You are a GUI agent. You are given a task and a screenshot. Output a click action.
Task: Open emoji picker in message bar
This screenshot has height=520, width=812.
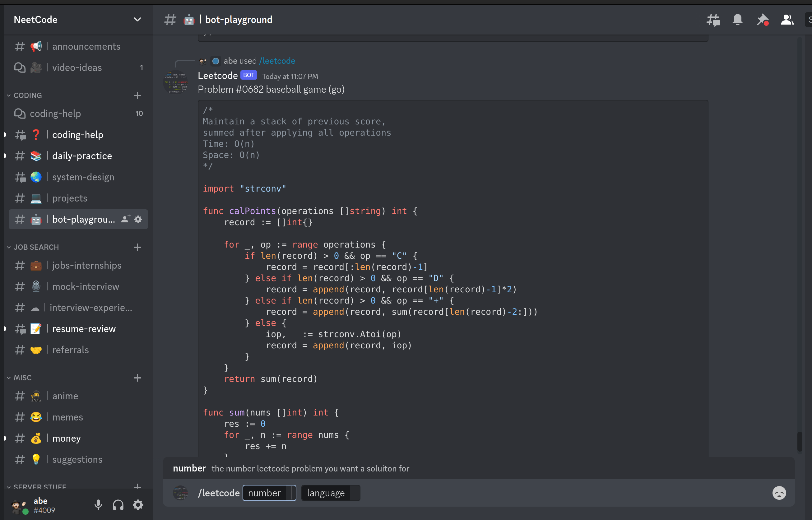779,493
